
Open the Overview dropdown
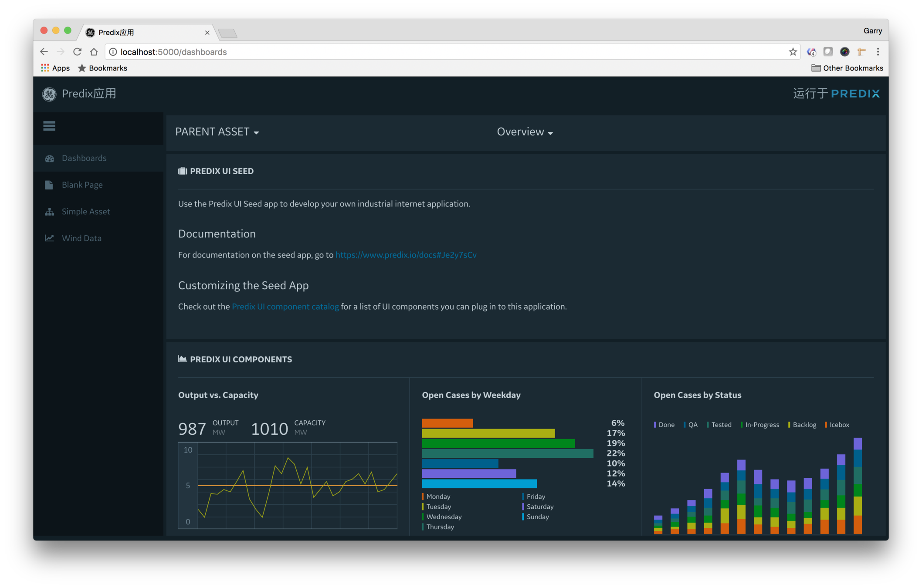pos(525,132)
